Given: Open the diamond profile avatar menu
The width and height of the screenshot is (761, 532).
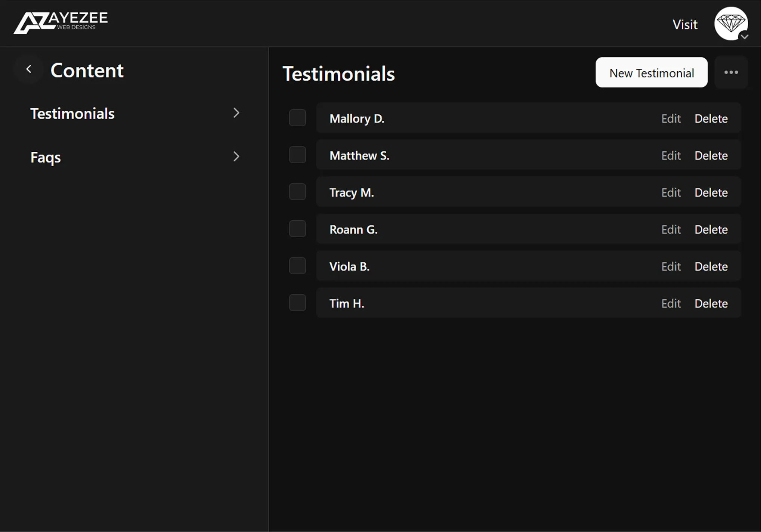Looking at the screenshot, I should 730,23.
